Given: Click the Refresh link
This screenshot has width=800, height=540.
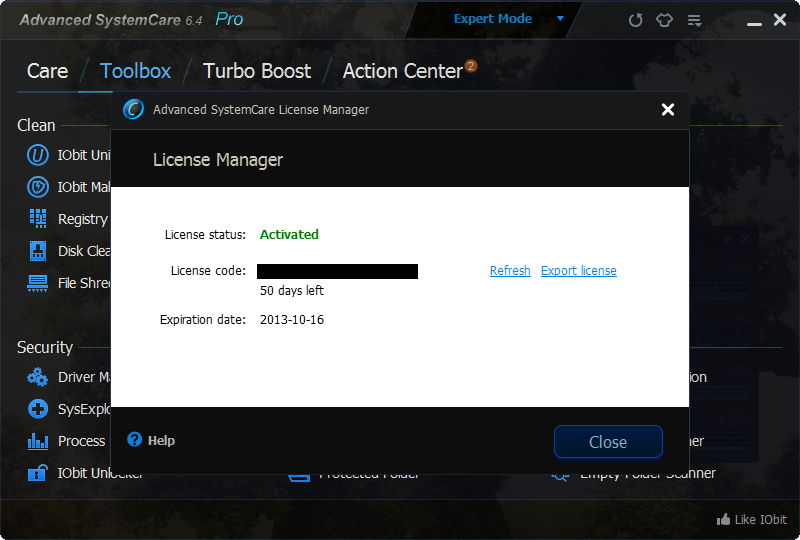Looking at the screenshot, I should (x=510, y=271).
